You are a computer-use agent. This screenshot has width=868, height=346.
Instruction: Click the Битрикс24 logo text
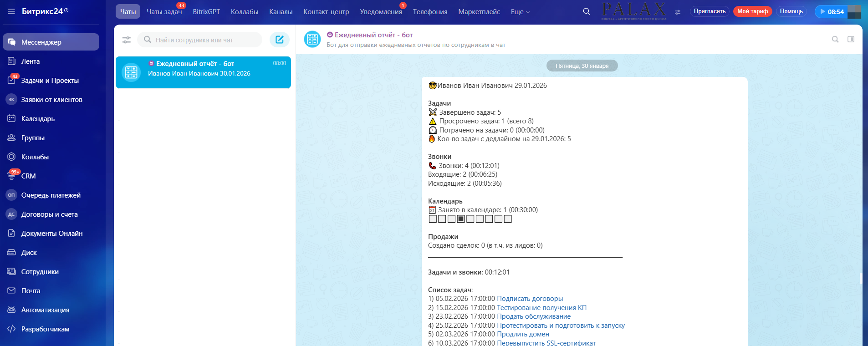[42, 11]
